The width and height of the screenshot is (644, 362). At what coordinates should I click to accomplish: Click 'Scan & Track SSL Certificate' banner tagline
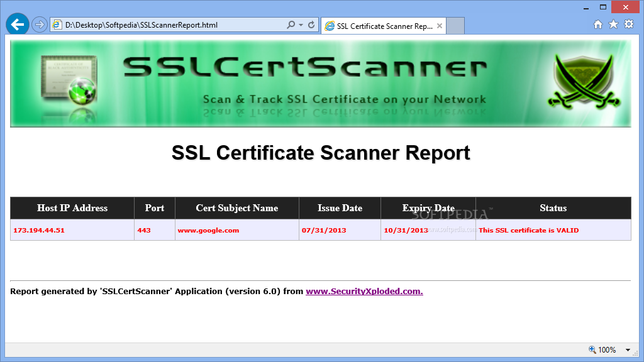(345, 99)
